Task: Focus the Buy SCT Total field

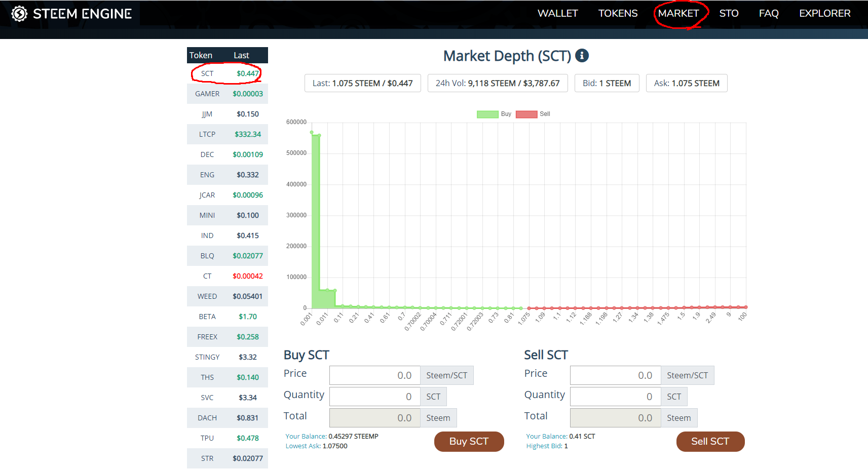Action: [x=375, y=418]
